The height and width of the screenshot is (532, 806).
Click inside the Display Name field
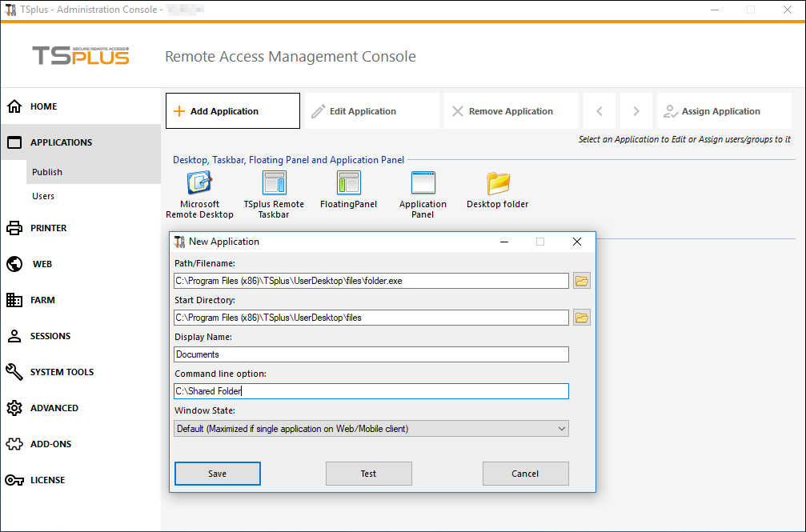pos(371,354)
